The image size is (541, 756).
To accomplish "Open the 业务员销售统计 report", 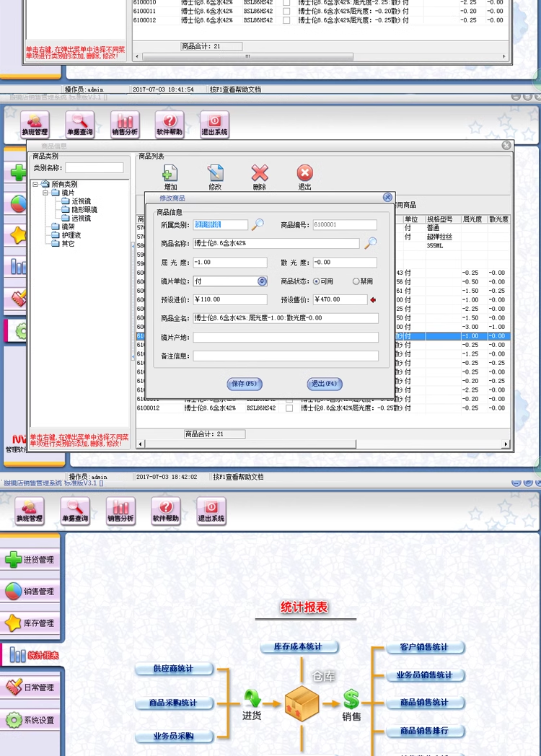I will tap(425, 675).
